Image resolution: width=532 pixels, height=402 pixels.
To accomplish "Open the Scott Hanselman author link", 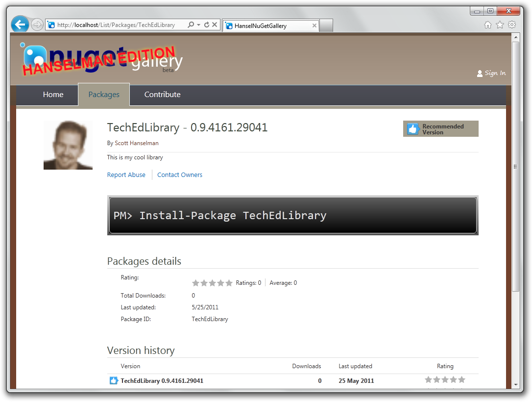I will tap(136, 143).
